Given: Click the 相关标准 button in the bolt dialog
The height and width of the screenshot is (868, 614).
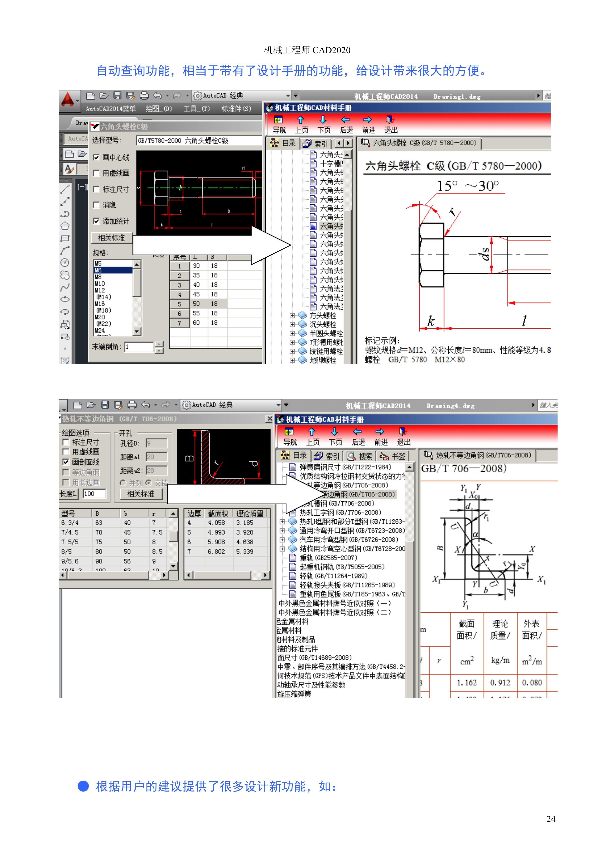Looking at the screenshot, I should 112,238.
